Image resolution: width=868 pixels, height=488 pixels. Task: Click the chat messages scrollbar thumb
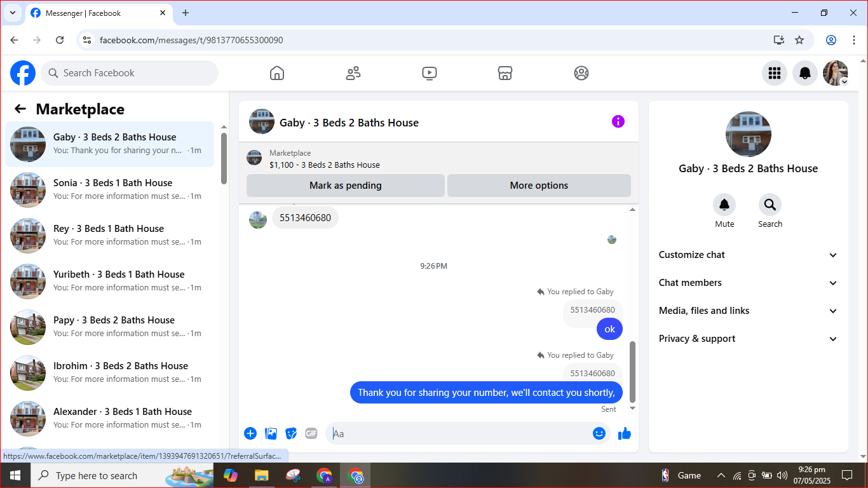tap(632, 372)
